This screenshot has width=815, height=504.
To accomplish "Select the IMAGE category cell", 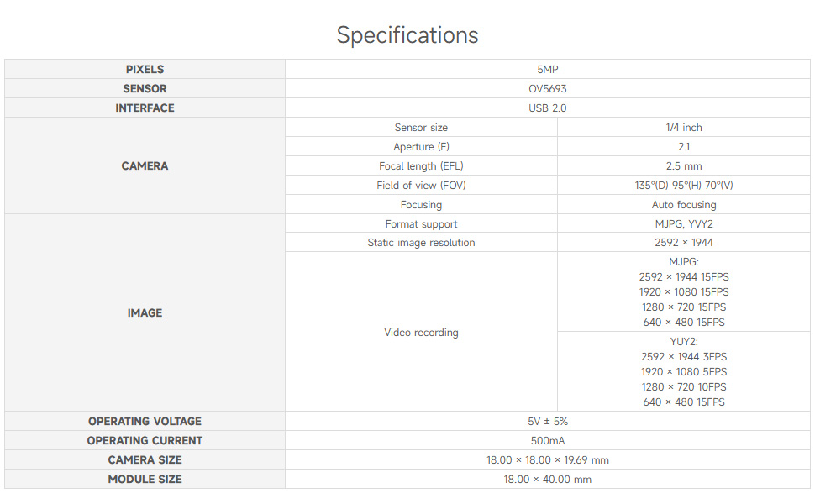I will (x=145, y=312).
